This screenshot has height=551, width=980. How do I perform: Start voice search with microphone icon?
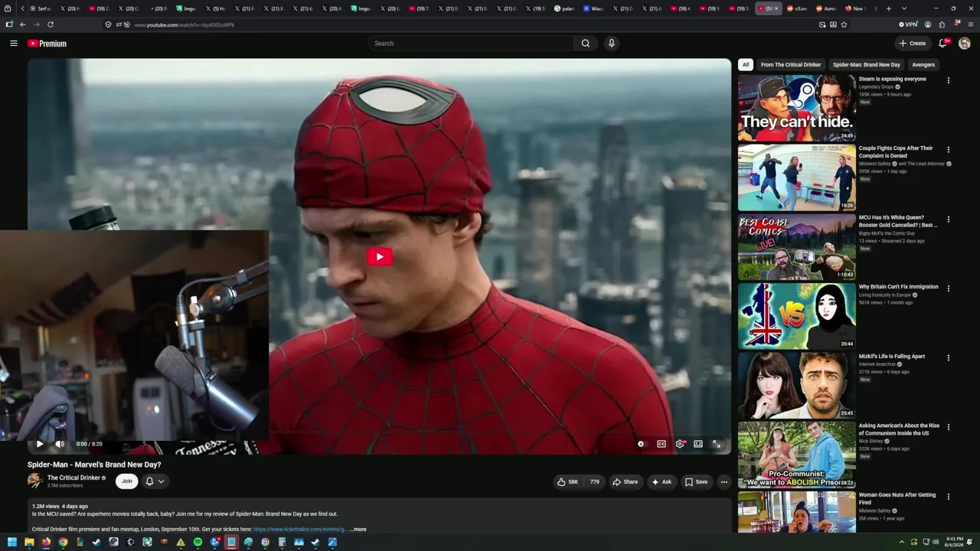click(611, 44)
